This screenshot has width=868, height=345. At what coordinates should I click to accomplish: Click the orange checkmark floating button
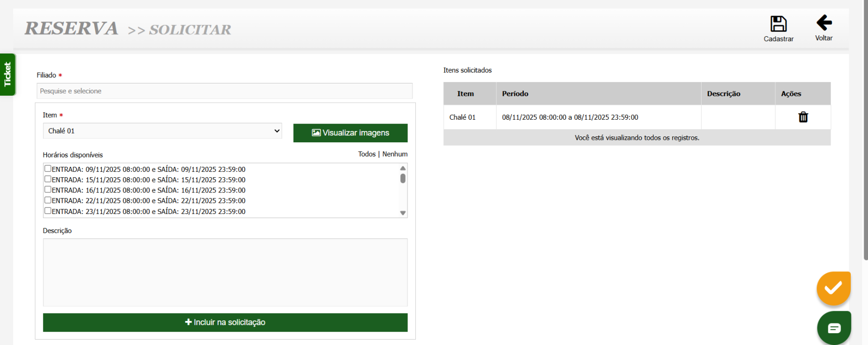coord(833,288)
